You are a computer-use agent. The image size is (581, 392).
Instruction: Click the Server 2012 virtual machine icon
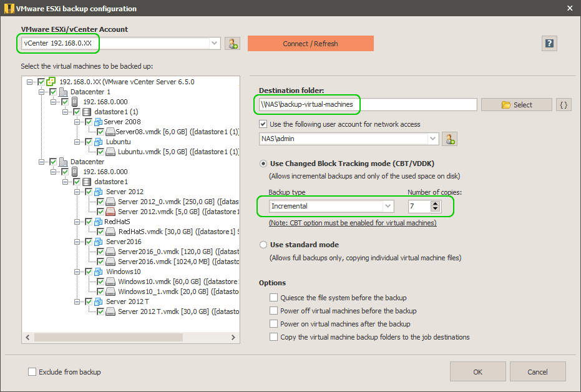click(x=99, y=192)
